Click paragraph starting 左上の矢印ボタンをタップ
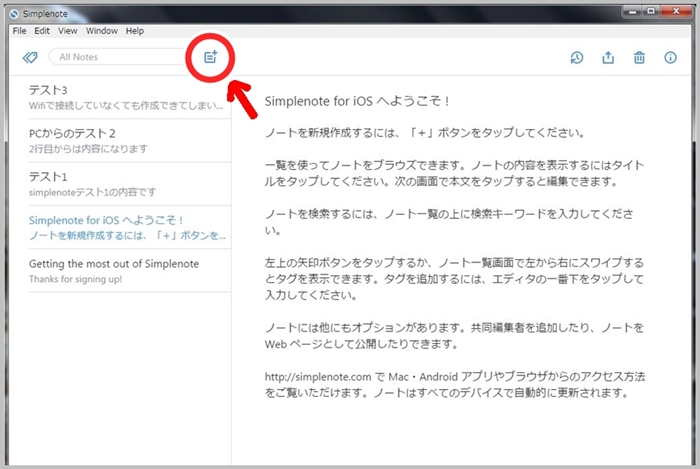This screenshot has width=700, height=469. point(454,278)
